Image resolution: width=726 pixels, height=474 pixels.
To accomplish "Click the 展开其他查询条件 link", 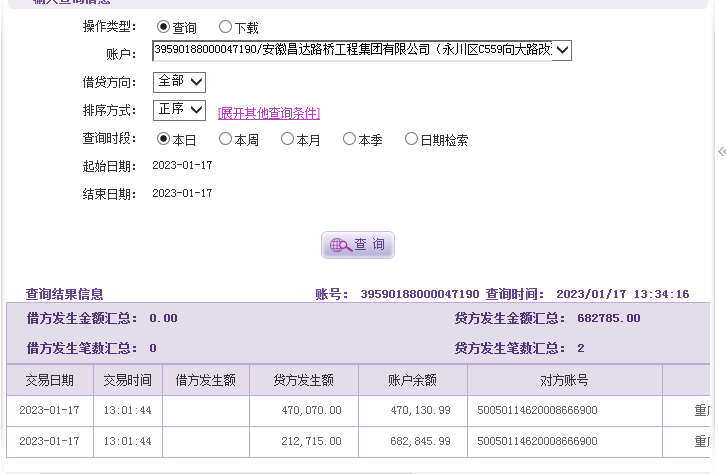I will pos(269,113).
